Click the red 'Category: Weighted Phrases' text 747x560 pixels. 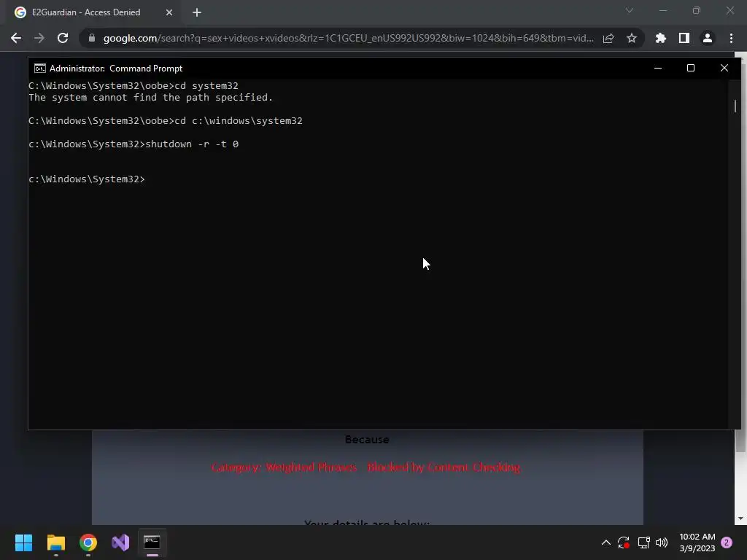pyautogui.click(x=285, y=467)
